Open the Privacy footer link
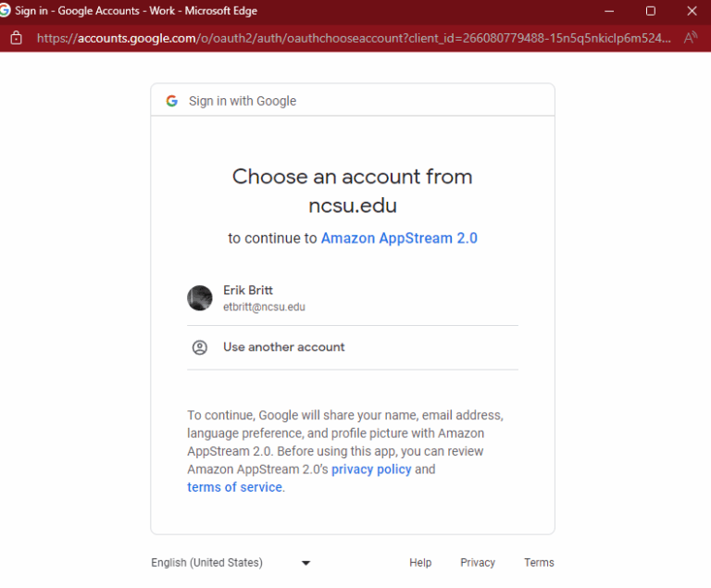The width and height of the screenshot is (711, 588). point(478,562)
